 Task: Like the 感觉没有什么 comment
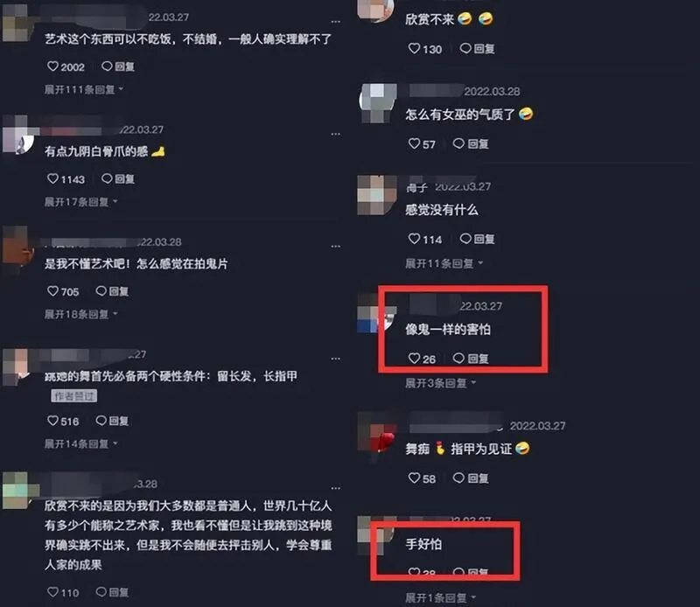414,239
